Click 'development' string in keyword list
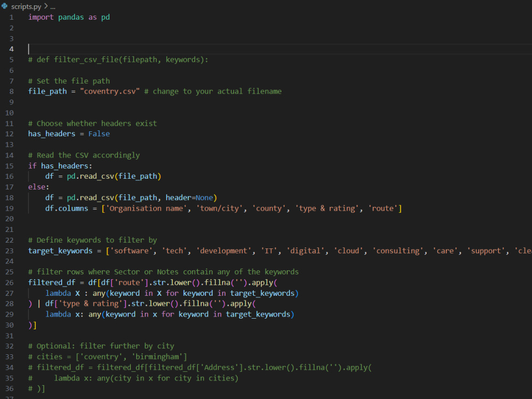This screenshot has width=532, height=399. pos(225,251)
